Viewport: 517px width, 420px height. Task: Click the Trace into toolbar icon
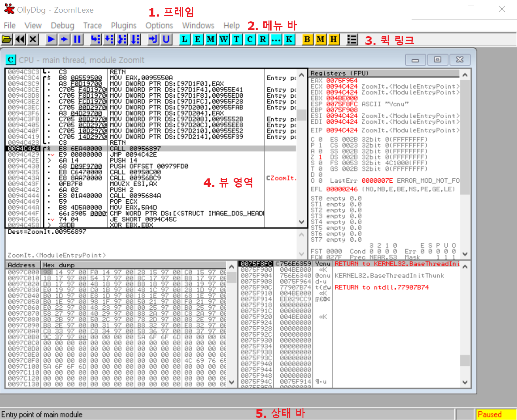tap(122, 39)
